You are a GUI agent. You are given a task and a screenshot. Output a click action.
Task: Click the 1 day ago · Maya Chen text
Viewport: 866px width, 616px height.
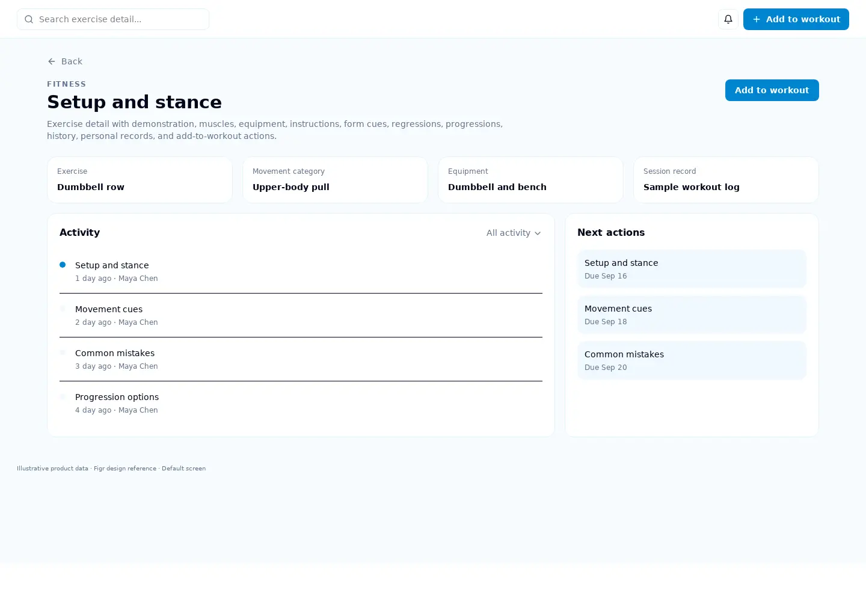pyautogui.click(x=117, y=279)
